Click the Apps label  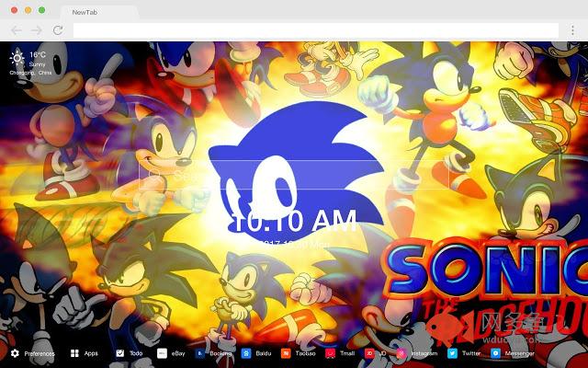tap(91, 353)
